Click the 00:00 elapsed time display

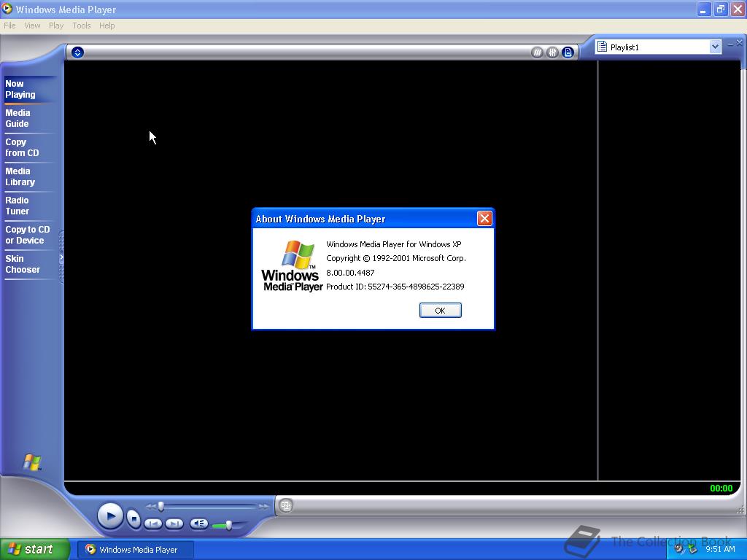(x=721, y=488)
